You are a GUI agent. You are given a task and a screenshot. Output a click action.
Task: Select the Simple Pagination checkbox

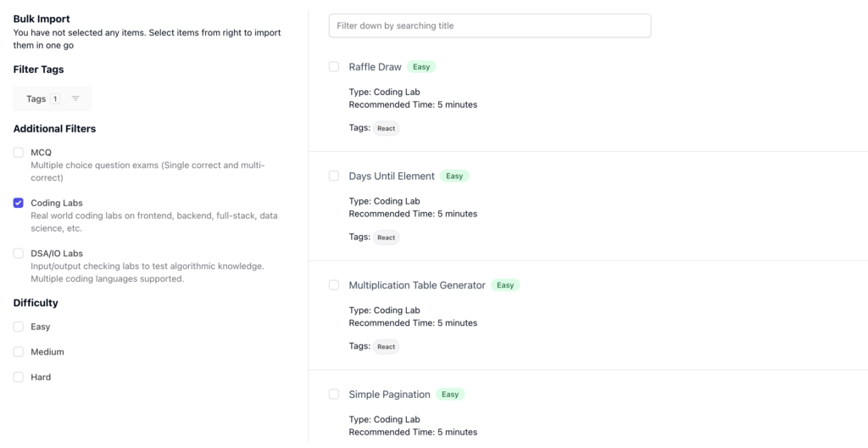334,395
